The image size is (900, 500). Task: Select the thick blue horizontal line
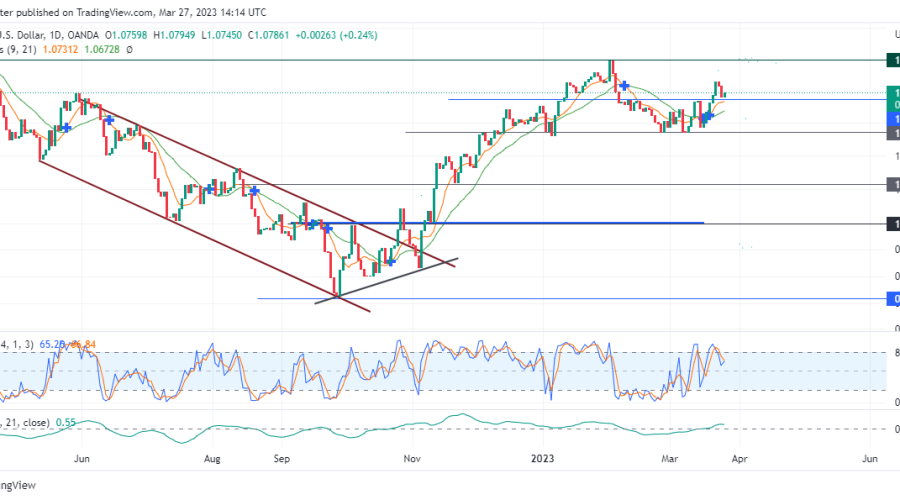coord(498,223)
